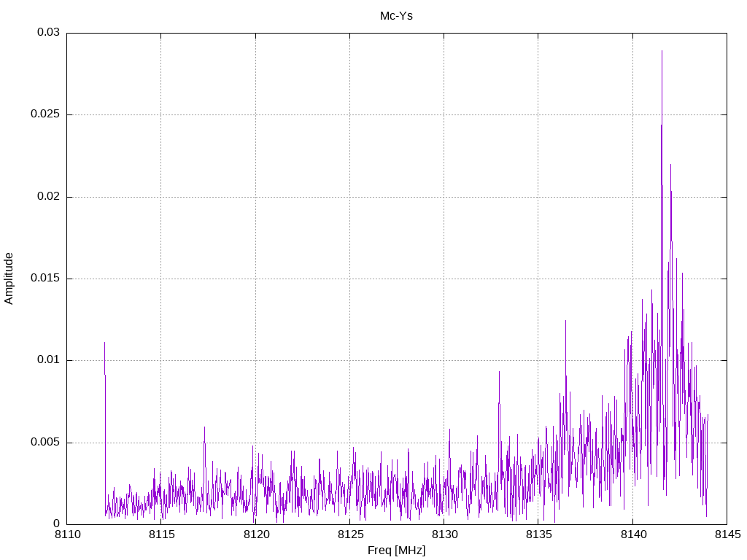Screen dimensions: 747x560
Task: Click the tallest spectrum peak near 8141.5 MHz
Action: click(x=662, y=52)
